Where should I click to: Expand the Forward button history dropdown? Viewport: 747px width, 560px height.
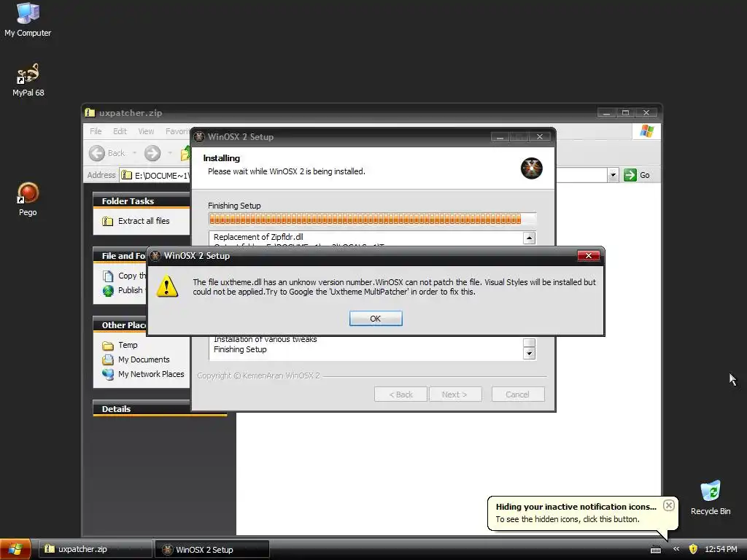pos(169,153)
